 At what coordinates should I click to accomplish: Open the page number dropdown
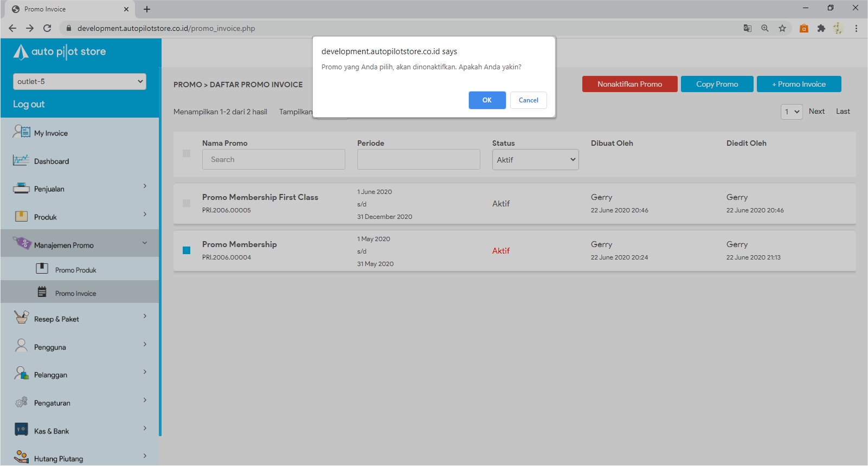[792, 112]
